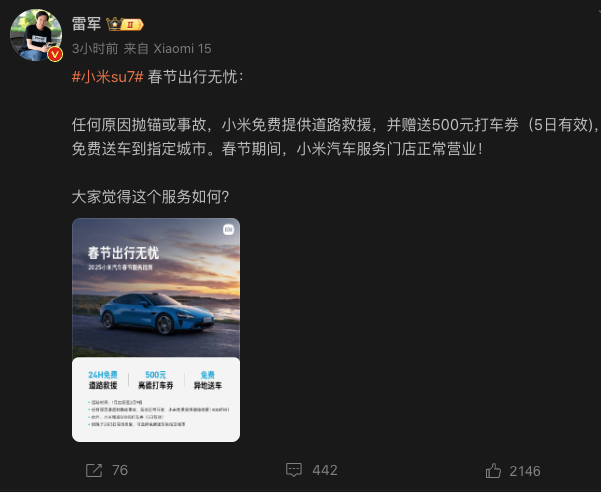Image resolution: width=601 pixels, height=492 pixels.
Task: Click the Mi logo on the poster
Action: (228, 230)
